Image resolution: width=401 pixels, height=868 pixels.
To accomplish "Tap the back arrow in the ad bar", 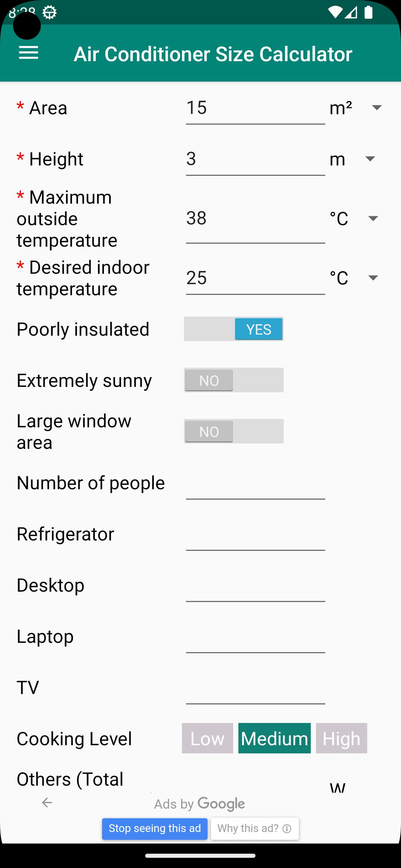I will pyautogui.click(x=47, y=803).
